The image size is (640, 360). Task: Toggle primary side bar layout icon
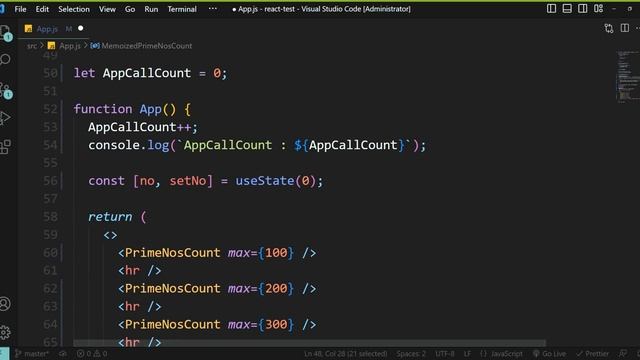coord(551,9)
